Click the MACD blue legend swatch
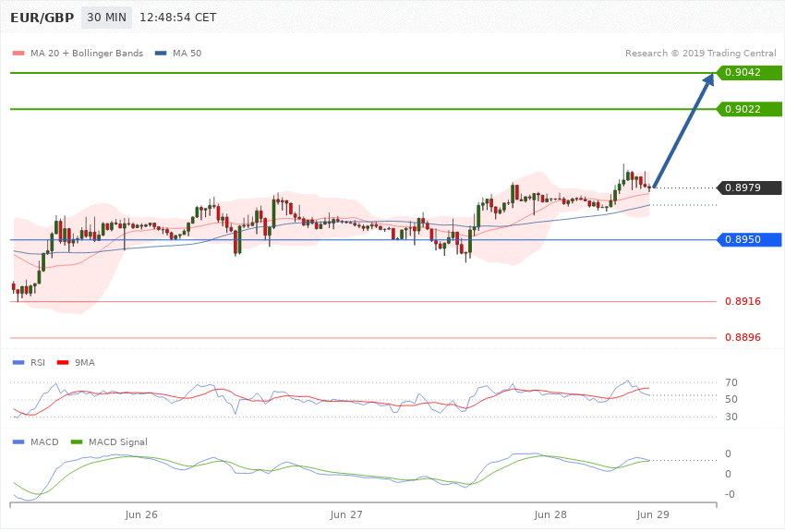 coord(18,441)
